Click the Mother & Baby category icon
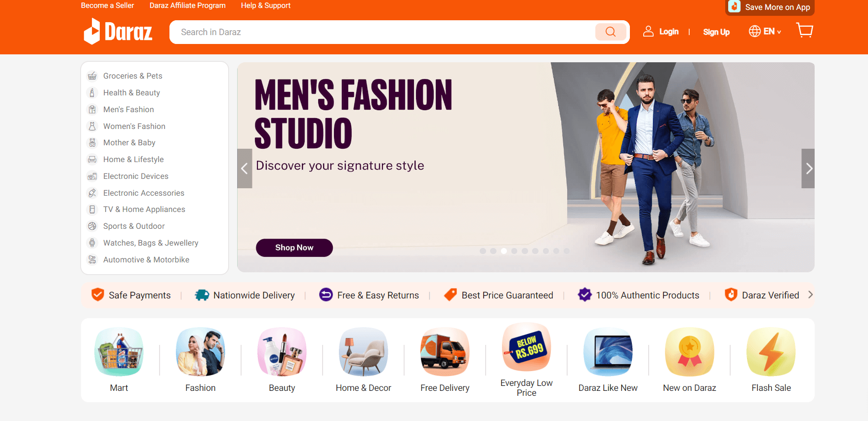868x421 pixels. coord(92,142)
